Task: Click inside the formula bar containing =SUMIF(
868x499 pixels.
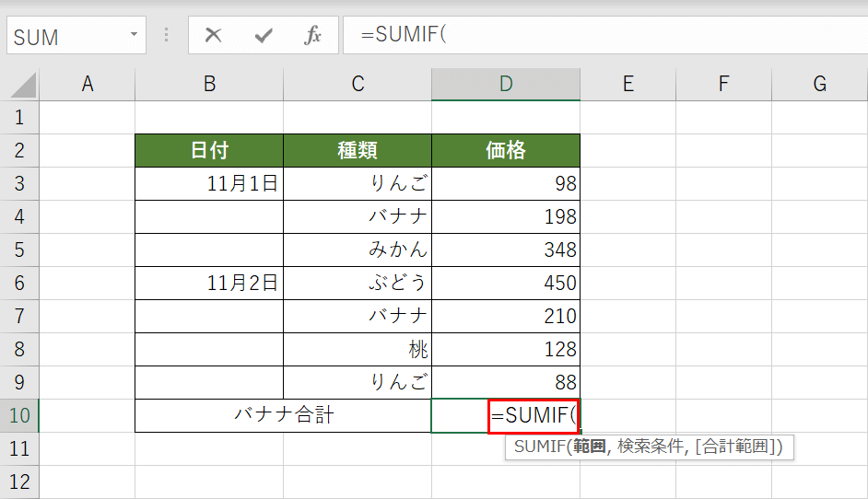Action: tap(605, 35)
